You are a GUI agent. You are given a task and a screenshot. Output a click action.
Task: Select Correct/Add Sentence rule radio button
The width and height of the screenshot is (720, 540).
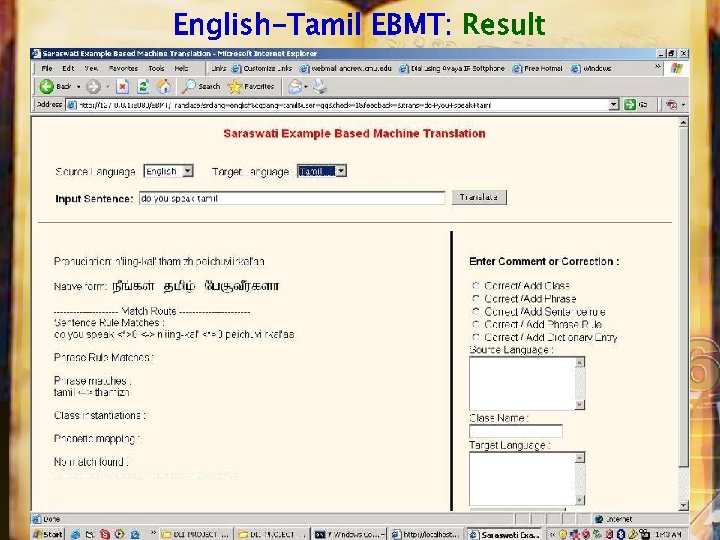pyautogui.click(x=476, y=311)
